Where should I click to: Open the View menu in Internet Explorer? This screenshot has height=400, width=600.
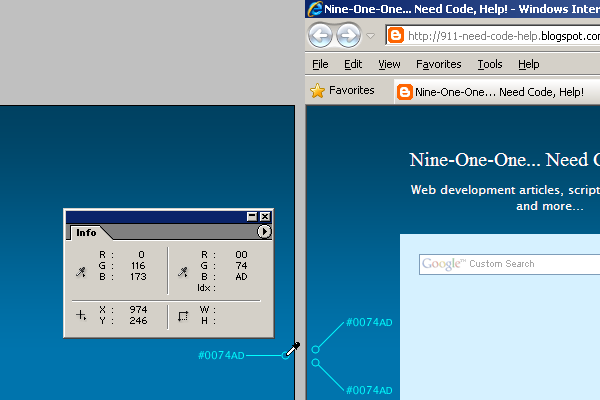pyautogui.click(x=389, y=64)
